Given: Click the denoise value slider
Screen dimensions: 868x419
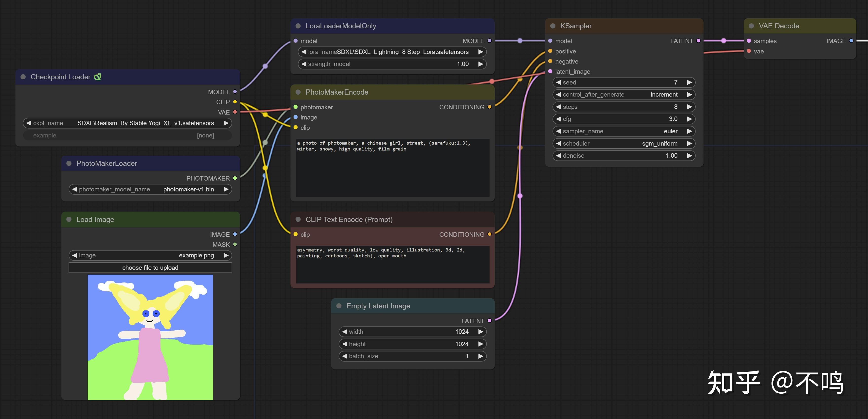Looking at the screenshot, I should (x=623, y=156).
